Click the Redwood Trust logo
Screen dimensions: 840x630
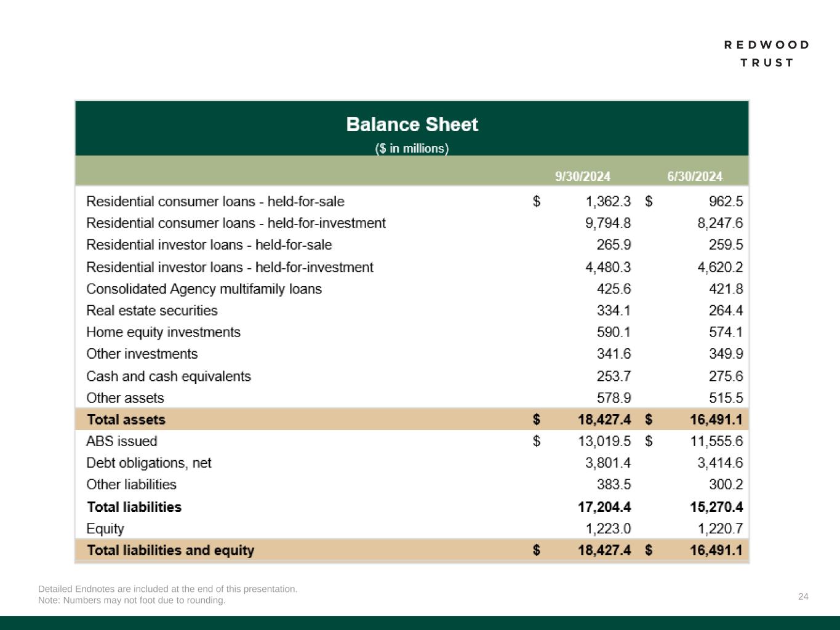766,54
